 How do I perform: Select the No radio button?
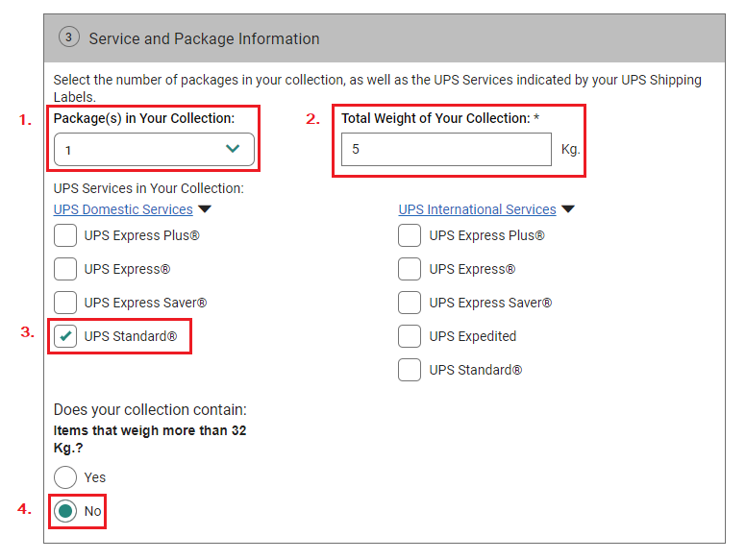click(x=65, y=511)
